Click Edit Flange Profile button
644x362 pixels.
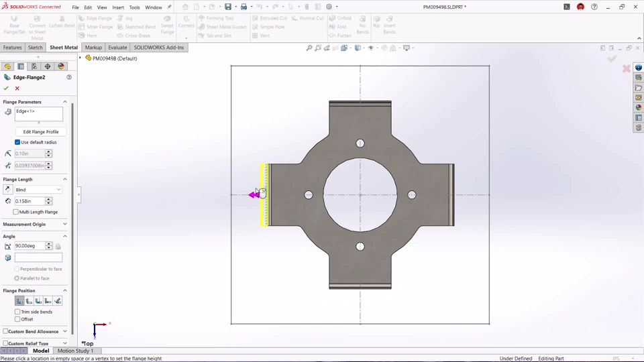click(x=41, y=131)
